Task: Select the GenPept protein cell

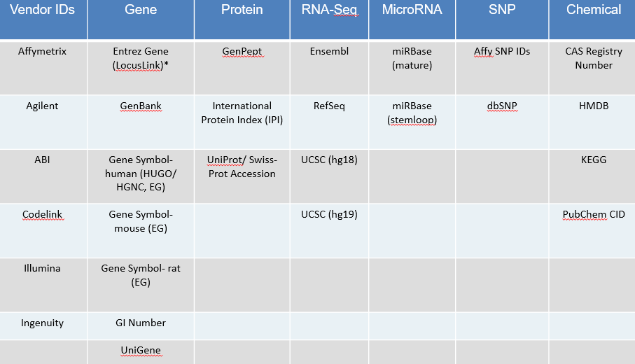Action: coord(242,52)
